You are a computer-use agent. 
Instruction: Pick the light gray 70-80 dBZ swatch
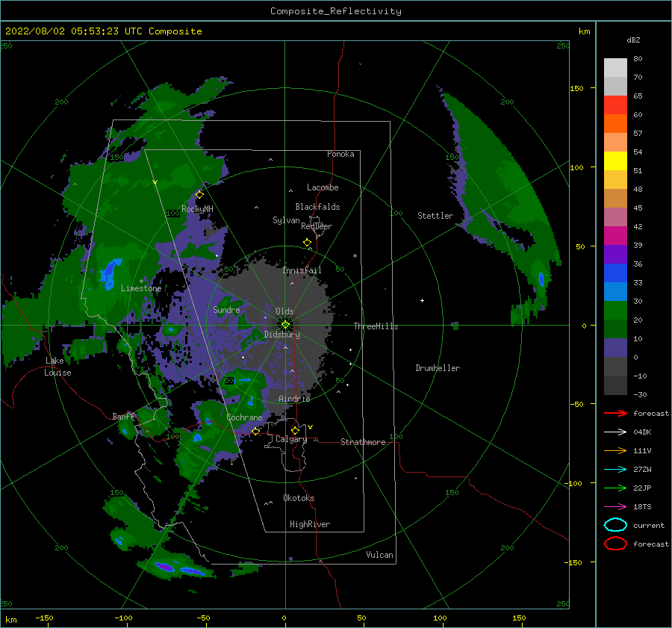click(x=615, y=68)
